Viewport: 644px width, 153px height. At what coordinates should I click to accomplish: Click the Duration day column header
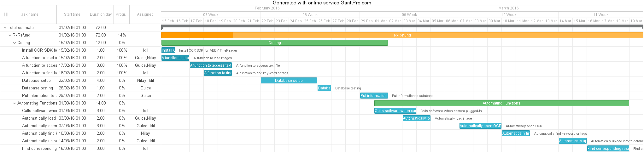click(101, 14)
